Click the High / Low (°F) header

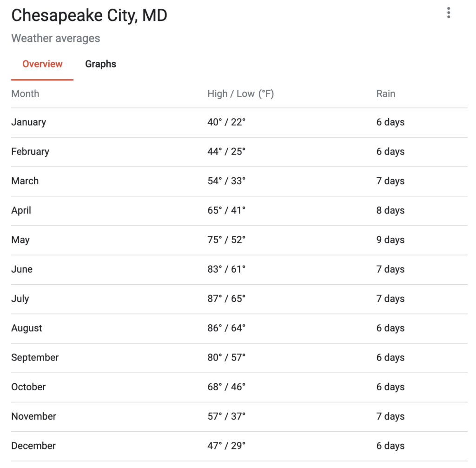240,94
